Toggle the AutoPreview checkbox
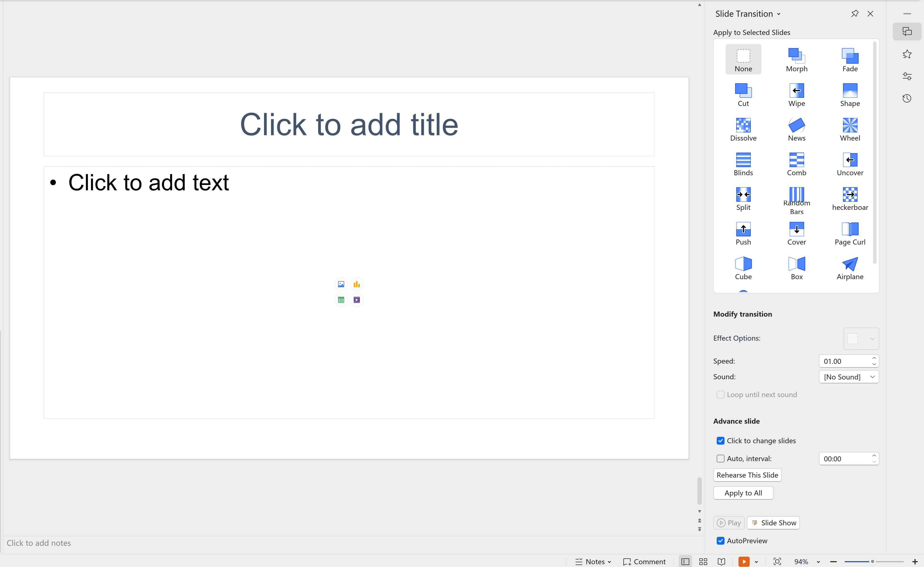Image resolution: width=924 pixels, height=567 pixels. [x=720, y=541]
